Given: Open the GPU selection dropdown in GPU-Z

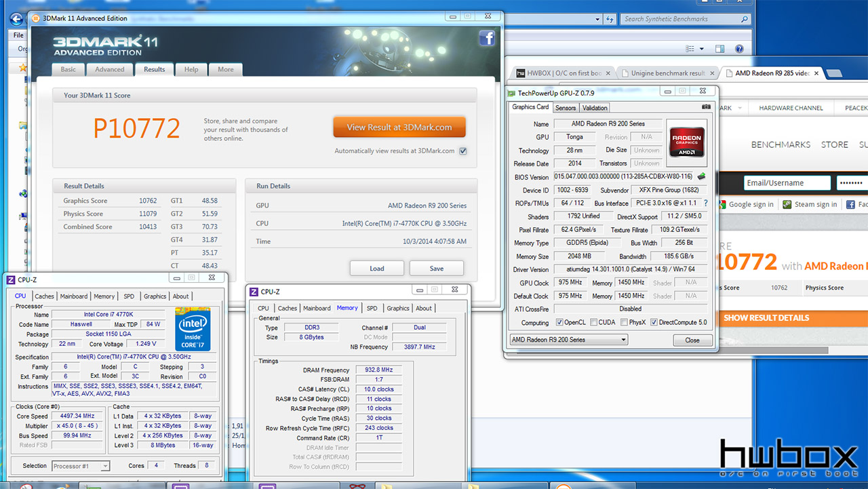Looking at the screenshot, I should 569,340.
